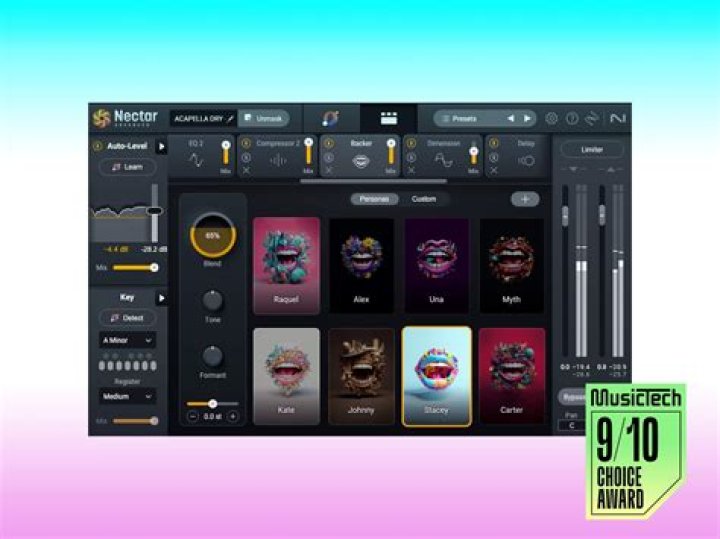The image size is (720, 539).
Task: Click the Blend knob
Action: 213,235
